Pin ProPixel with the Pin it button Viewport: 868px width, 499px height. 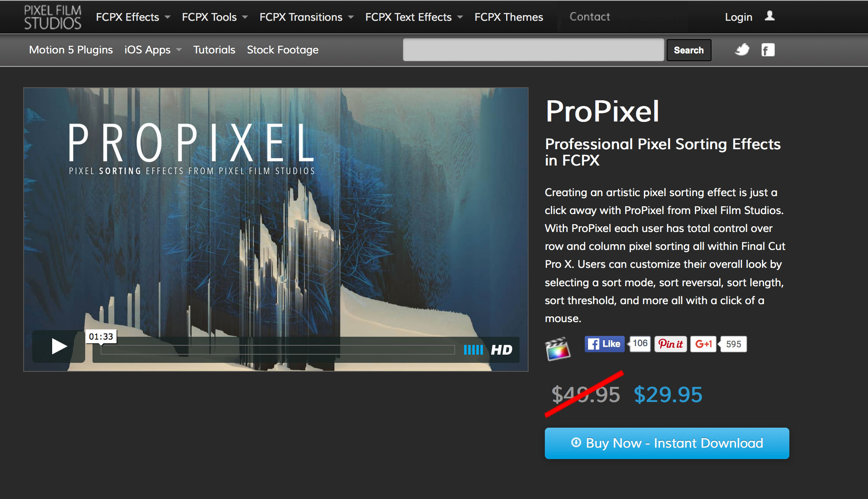(671, 344)
